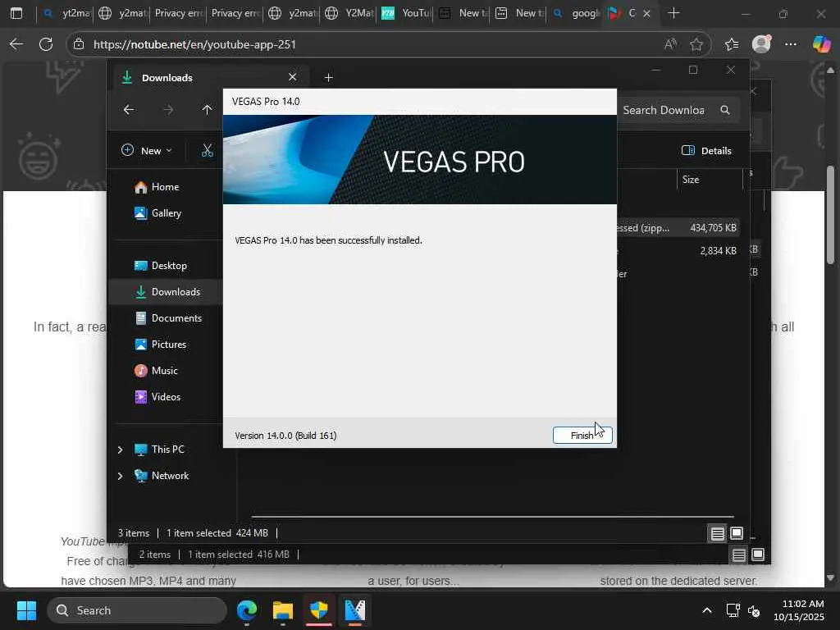Open a new Edge tab
The height and width of the screenshot is (630, 840).
click(x=674, y=13)
